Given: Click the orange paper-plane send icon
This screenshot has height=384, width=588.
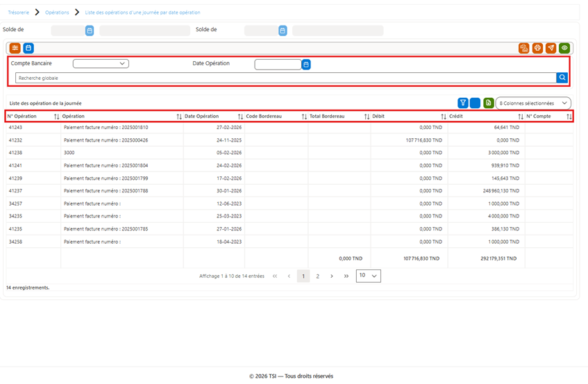Looking at the screenshot, I should point(551,48).
